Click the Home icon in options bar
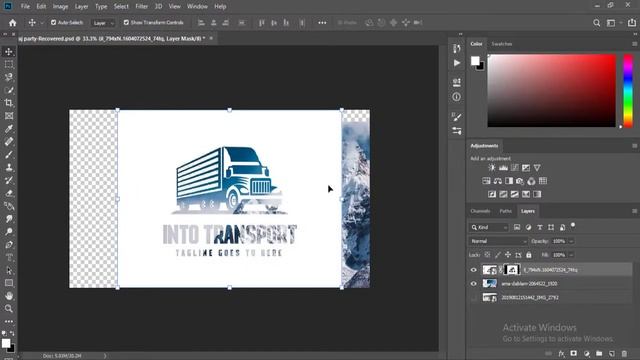 (x=13, y=23)
